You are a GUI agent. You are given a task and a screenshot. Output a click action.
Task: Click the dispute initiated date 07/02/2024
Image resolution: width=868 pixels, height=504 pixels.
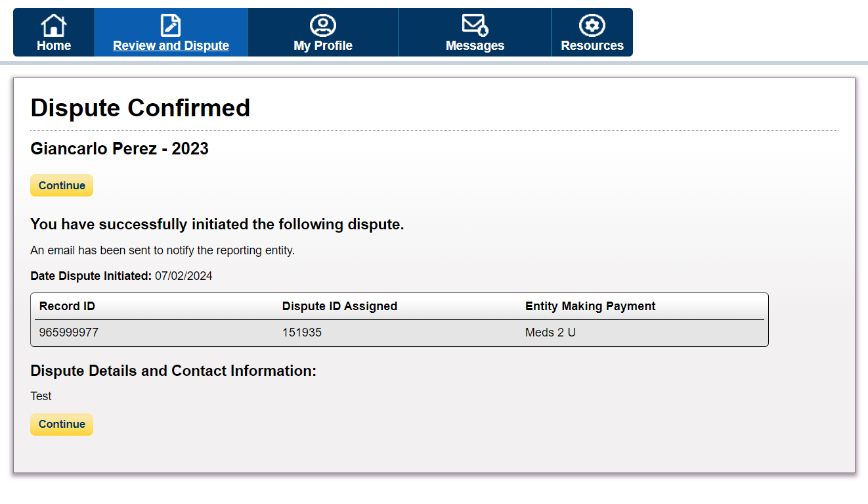[184, 276]
